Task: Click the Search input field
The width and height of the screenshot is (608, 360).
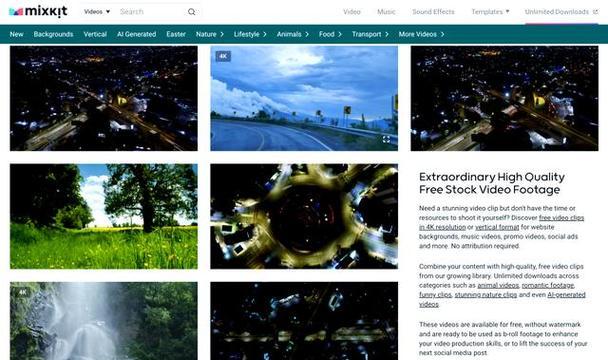Action: pyautogui.click(x=150, y=12)
